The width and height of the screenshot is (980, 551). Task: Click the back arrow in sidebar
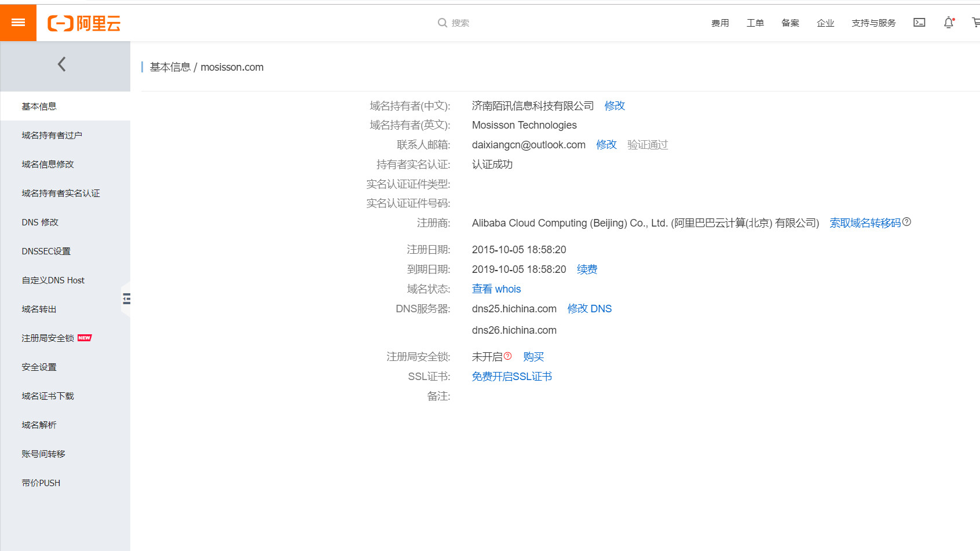point(62,64)
